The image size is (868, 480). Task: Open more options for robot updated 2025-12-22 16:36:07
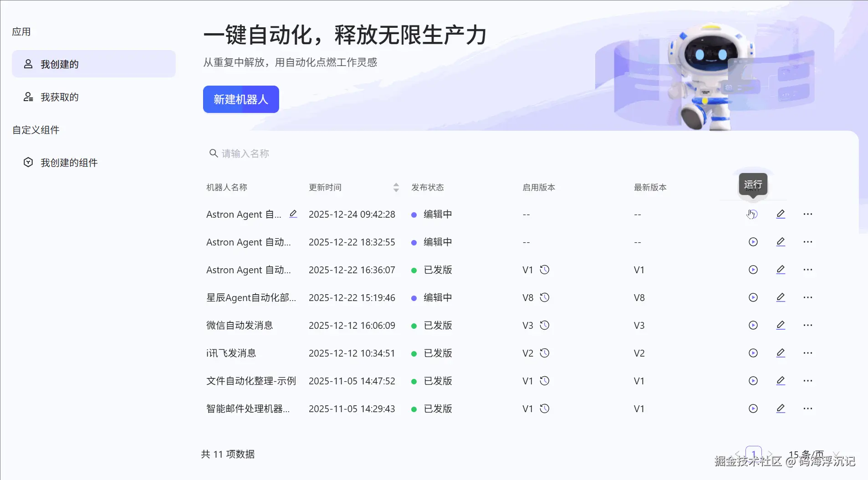click(x=808, y=270)
